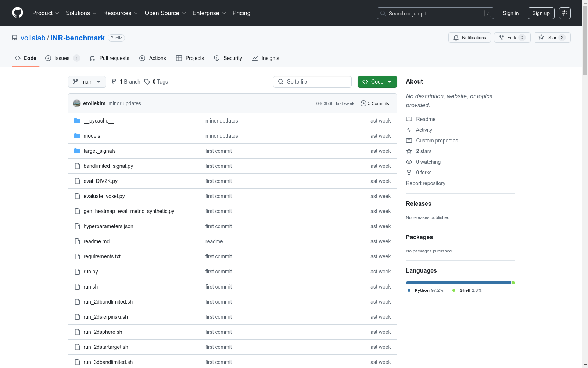The image size is (588, 368).
Task: View the 2 stars stargazers link
Action: click(419, 151)
